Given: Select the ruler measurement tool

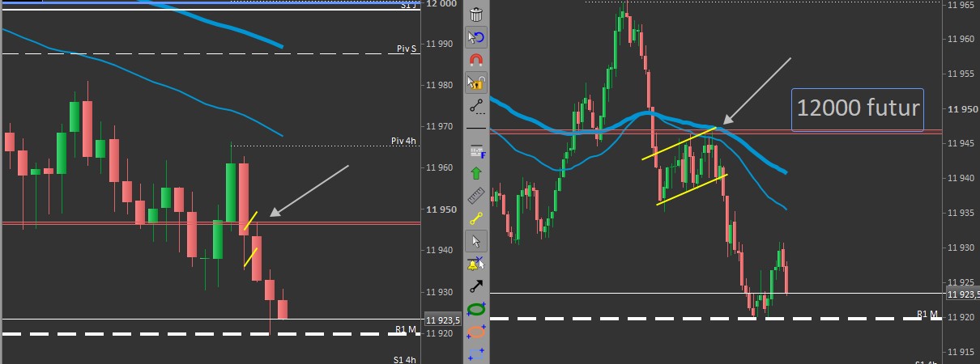Looking at the screenshot, I should coord(476,195).
